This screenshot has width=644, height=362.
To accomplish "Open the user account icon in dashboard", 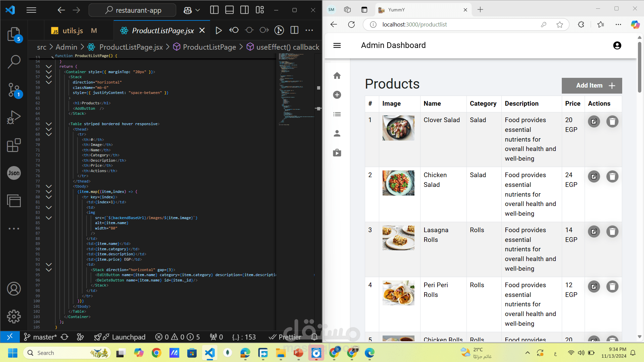I will 617,45.
